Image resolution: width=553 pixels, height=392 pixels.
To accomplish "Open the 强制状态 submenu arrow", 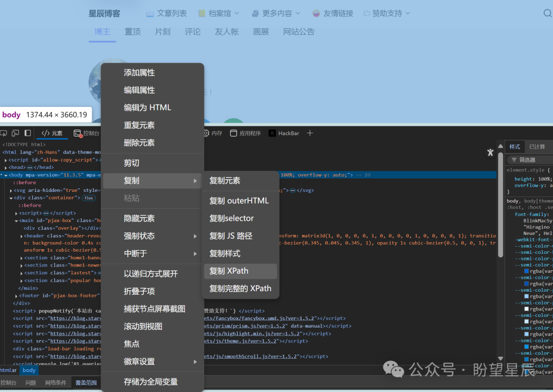I will click(196, 236).
